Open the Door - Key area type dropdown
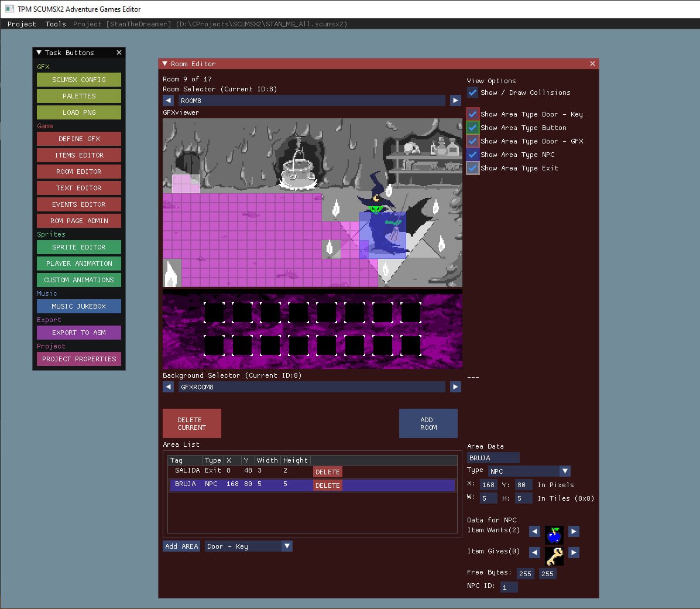Viewport: 700px width, 609px height. click(249, 546)
